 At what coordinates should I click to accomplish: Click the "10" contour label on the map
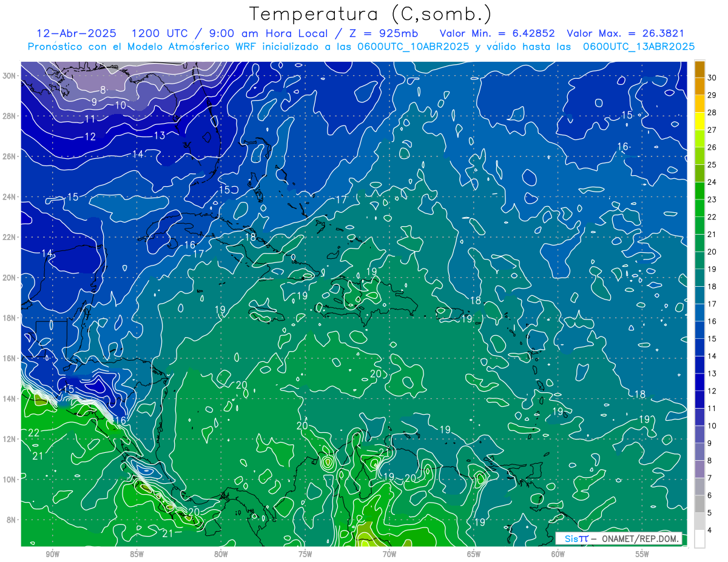[x=120, y=105]
